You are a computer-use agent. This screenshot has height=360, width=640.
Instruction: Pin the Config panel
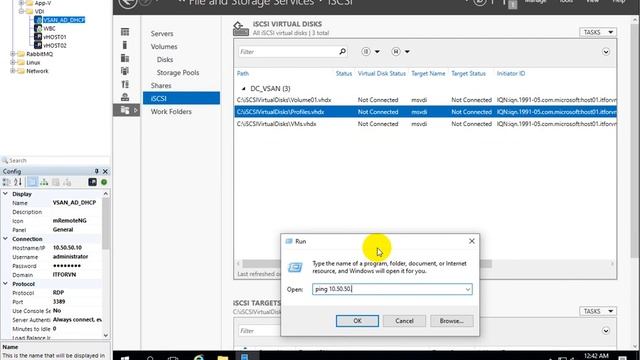96,171
